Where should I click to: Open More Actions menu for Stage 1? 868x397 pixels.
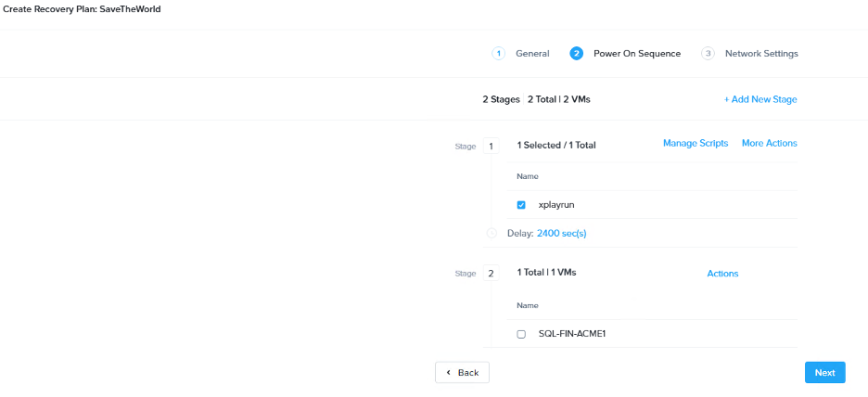click(x=769, y=144)
